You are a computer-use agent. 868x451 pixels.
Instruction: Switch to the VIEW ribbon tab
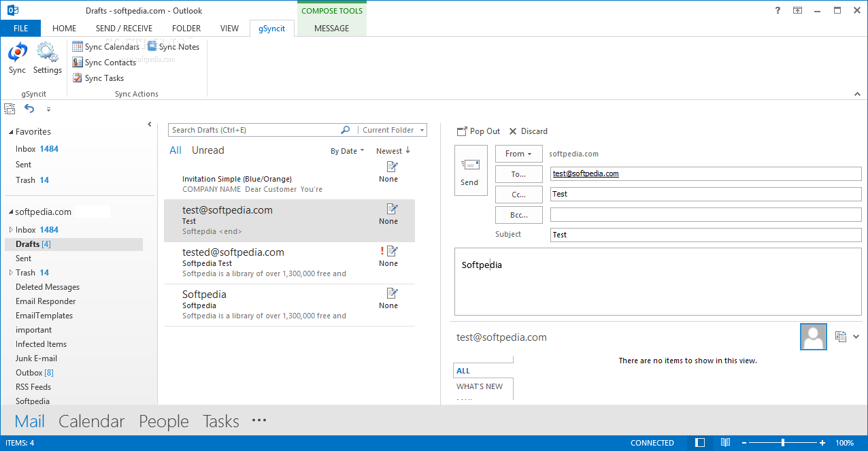(229, 29)
